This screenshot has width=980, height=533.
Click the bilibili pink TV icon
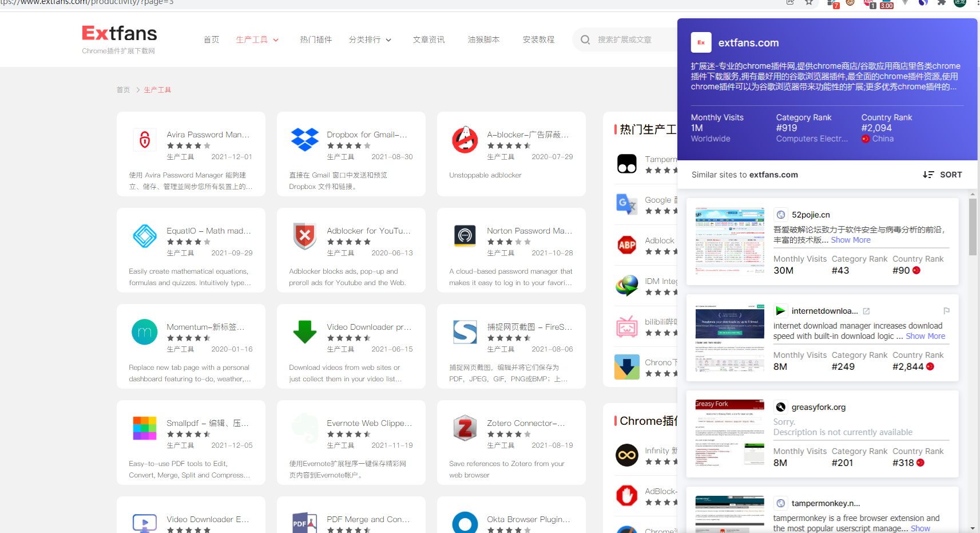coord(627,326)
